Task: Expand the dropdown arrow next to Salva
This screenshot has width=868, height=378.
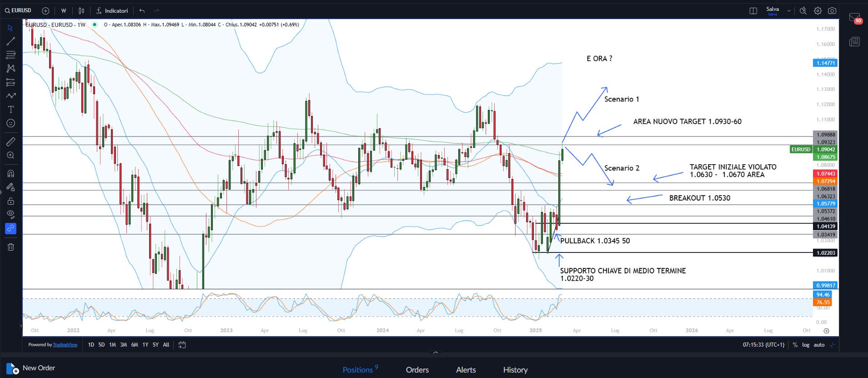Action: [x=789, y=11]
